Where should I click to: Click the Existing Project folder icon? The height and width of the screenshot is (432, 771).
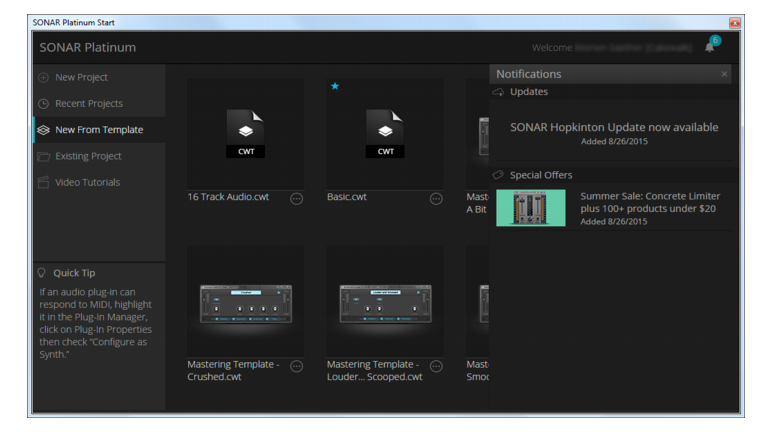point(44,156)
